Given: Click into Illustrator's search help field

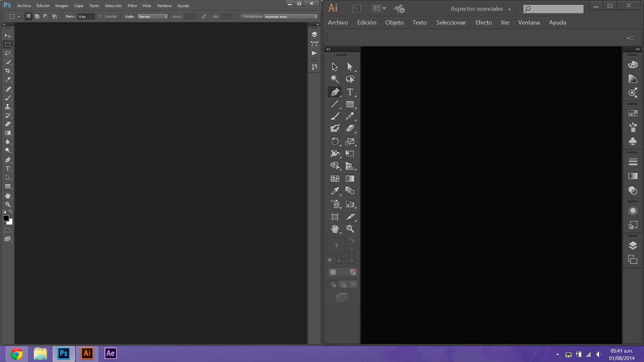Looking at the screenshot, I should click(x=557, y=9).
